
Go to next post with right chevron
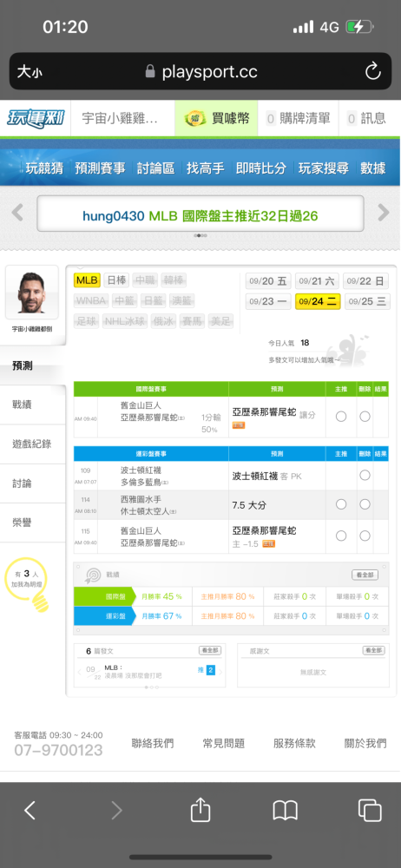pyautogui.click(x=220, y=673)
